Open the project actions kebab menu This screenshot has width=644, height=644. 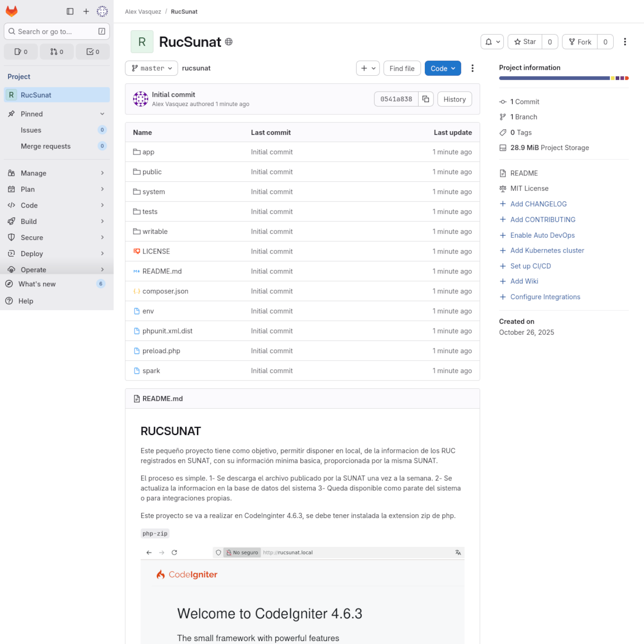point(625,42)
